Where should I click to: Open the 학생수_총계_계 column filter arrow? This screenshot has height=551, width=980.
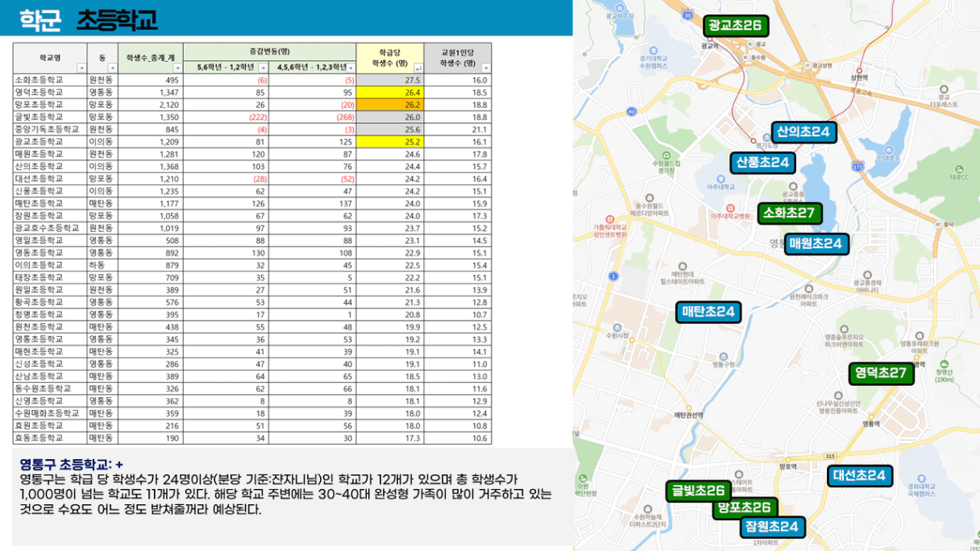click(x=178, y=69)
